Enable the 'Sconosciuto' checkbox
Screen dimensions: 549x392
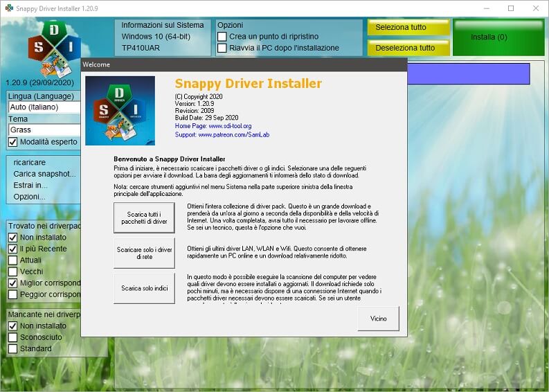click(13, 337)
